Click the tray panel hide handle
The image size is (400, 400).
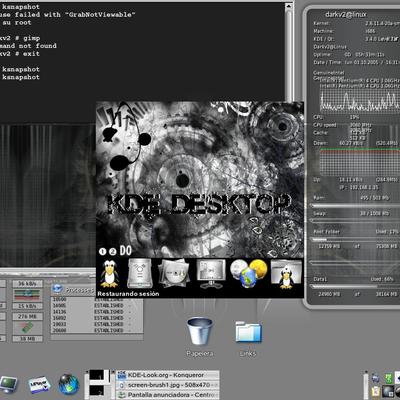point(366,385)
